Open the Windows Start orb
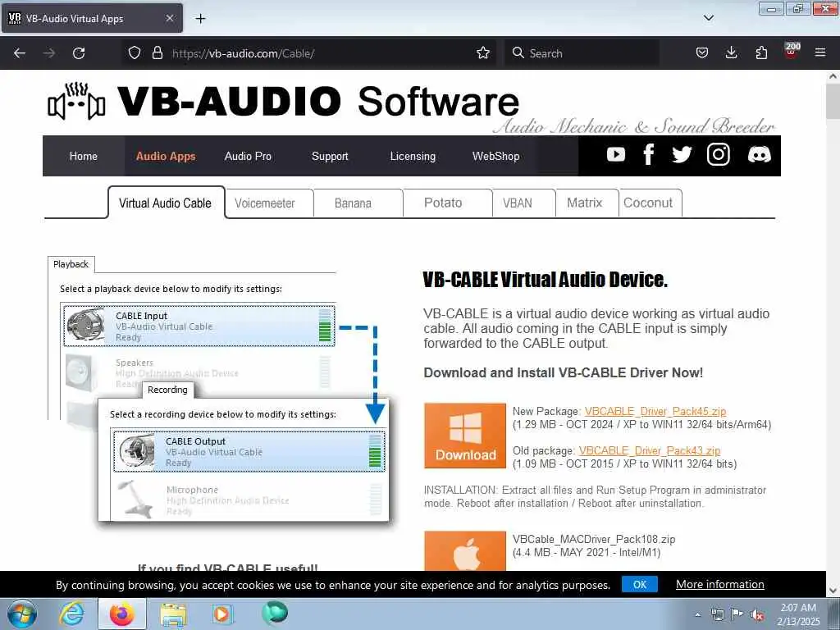840x630 pixels. tap(22, 614)
